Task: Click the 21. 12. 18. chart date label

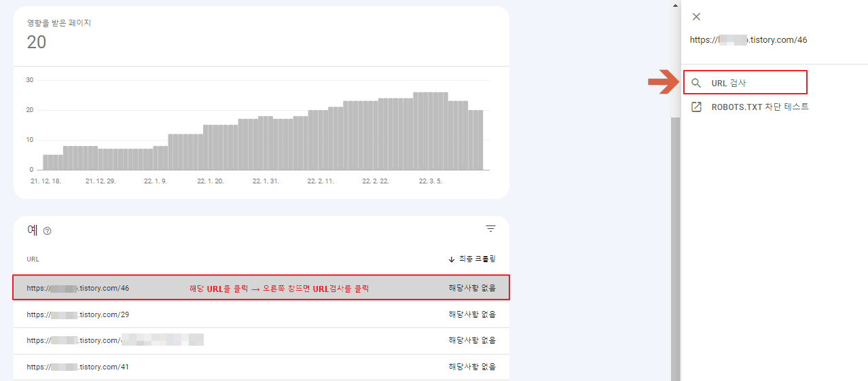Action: 46,181
